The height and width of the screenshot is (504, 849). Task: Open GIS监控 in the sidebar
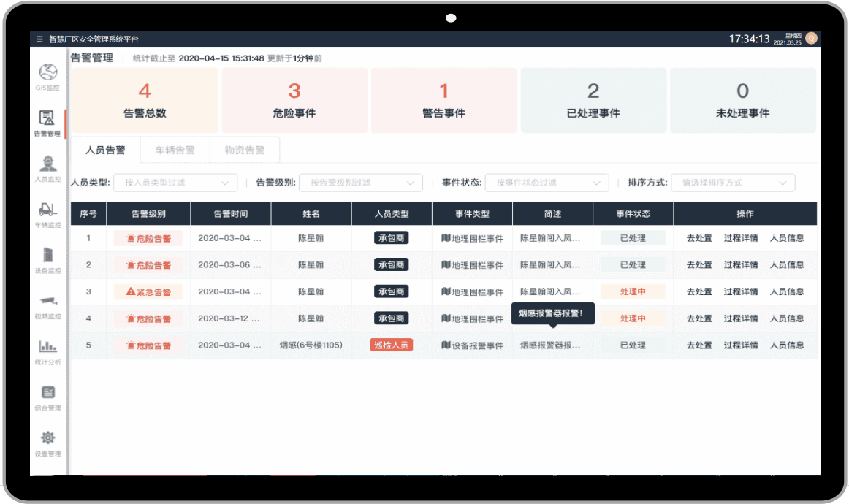coord(48,73)
